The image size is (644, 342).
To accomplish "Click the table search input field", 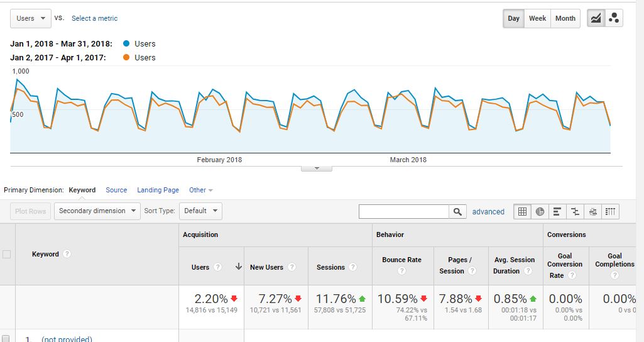I will click(x=404, y=212).
